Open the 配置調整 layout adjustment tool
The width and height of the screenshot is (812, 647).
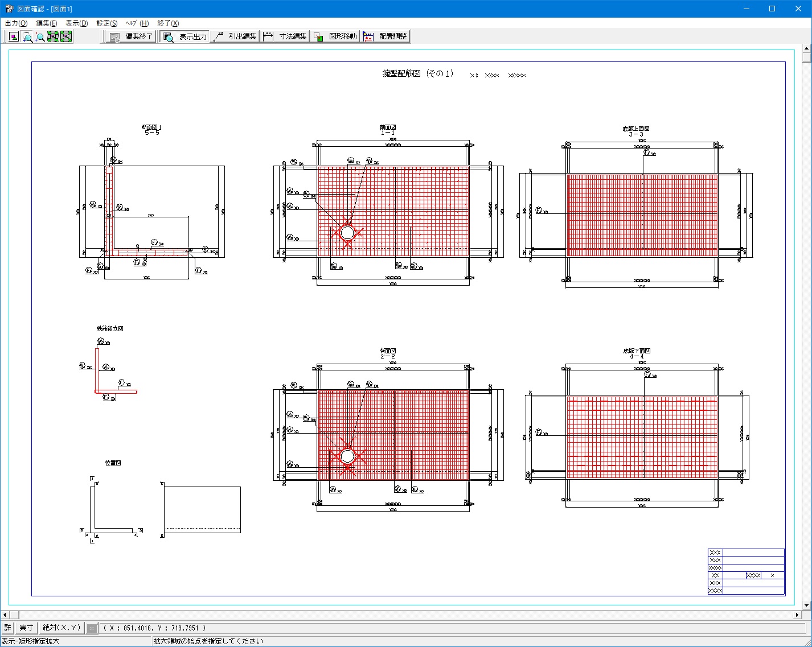pos(386,37)
